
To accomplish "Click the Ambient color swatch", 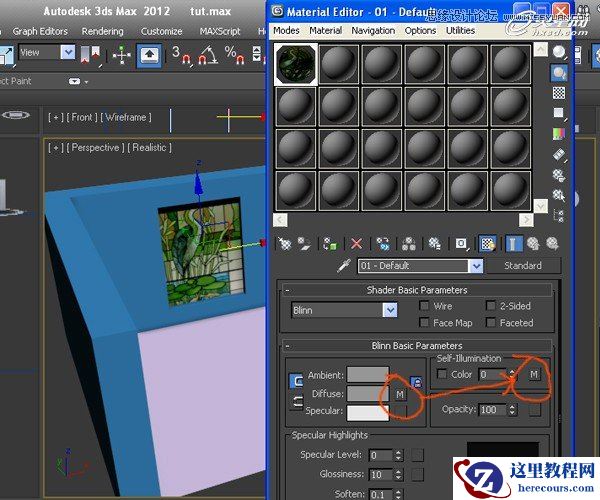I will [367, 376].
